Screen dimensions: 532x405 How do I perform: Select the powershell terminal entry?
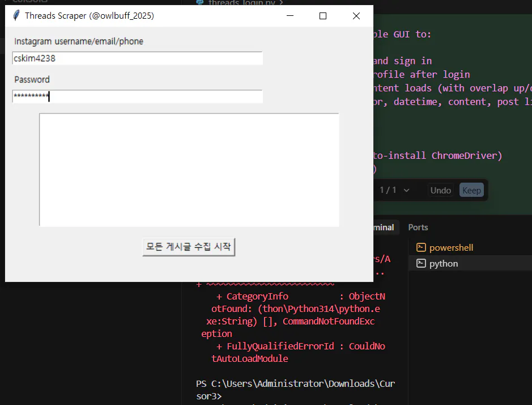[x=471, y=248]
